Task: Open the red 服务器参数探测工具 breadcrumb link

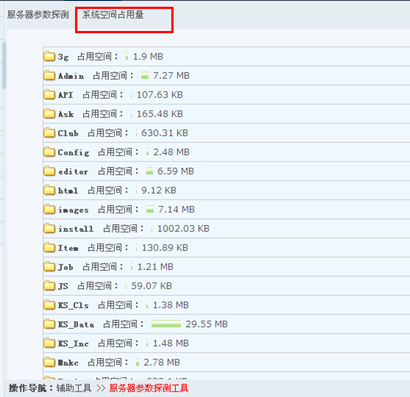Action: point(149,388)
